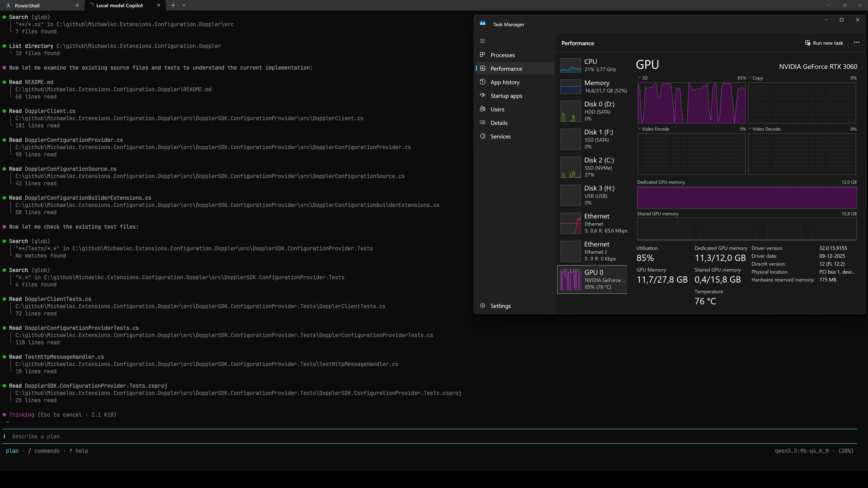Image resolution: width=868 pixels, height=488 pixels.
Task: Click the Performance sidebar icon
Action: pyautogui.click(x=483, y=68)
